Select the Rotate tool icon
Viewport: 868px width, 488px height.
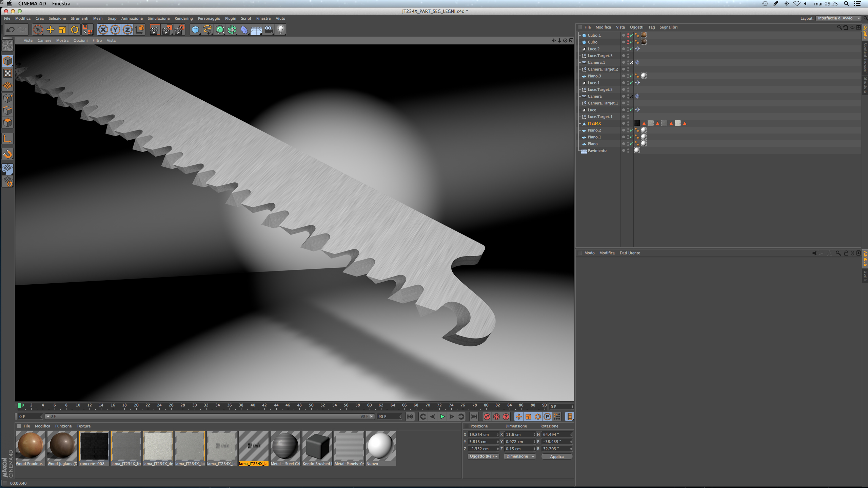75,30
